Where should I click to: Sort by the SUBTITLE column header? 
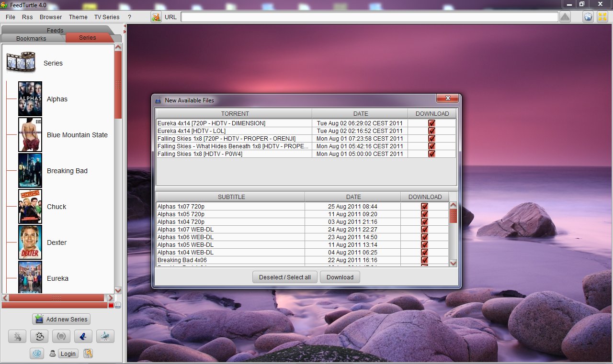tap(231, 197)
